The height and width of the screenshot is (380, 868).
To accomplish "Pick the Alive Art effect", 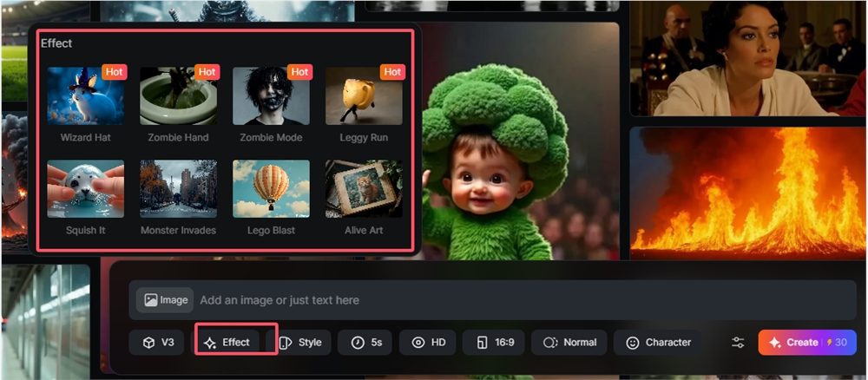I will tap(364, 188).
